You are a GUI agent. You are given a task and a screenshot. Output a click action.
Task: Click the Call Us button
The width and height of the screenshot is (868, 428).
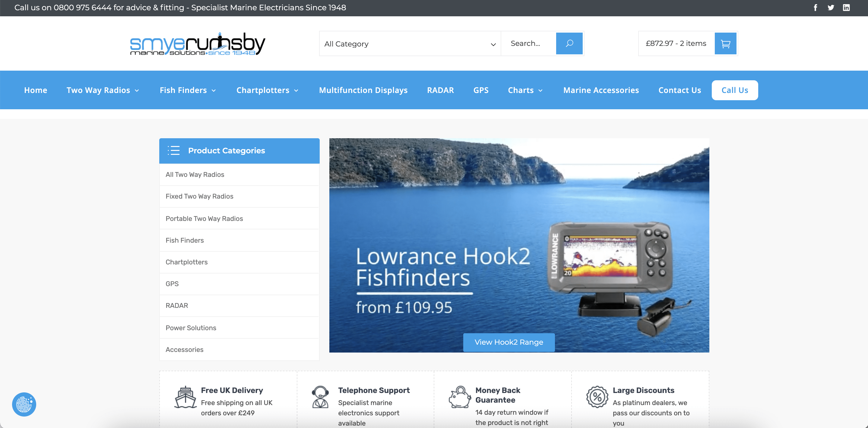735,90
